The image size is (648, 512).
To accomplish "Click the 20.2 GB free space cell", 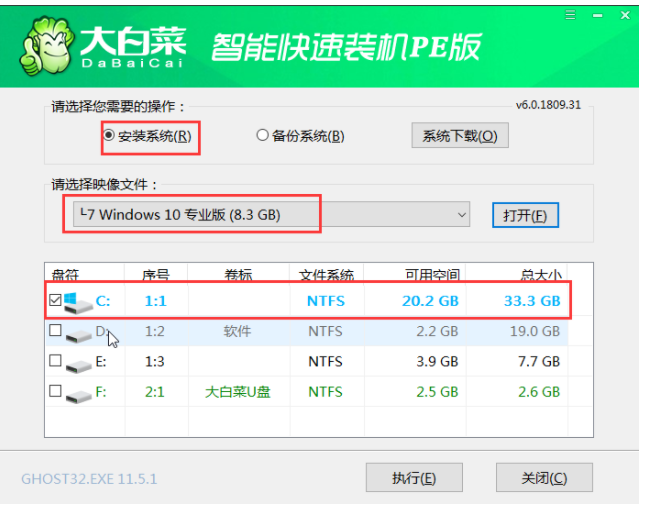I will point(430,301).
